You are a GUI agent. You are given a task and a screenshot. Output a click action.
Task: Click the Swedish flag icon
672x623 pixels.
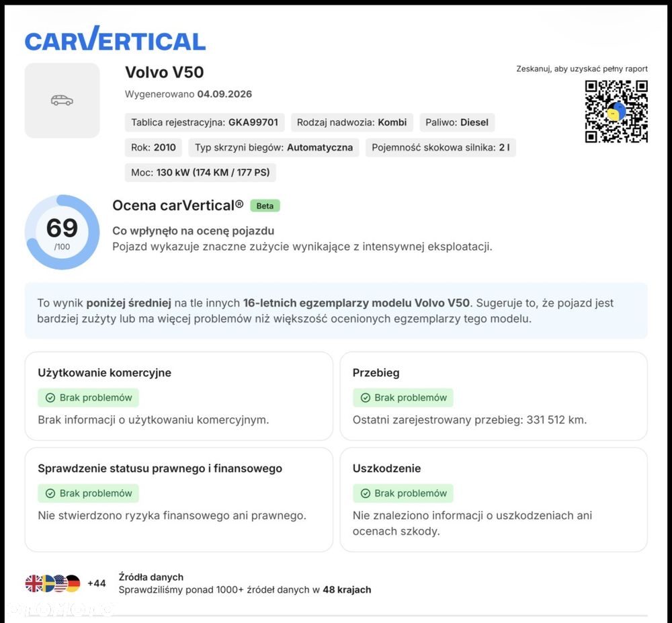coord(47,583)
